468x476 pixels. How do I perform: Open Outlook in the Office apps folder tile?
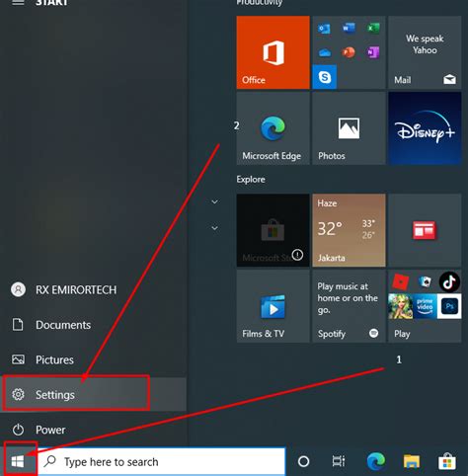click(325, 29)
